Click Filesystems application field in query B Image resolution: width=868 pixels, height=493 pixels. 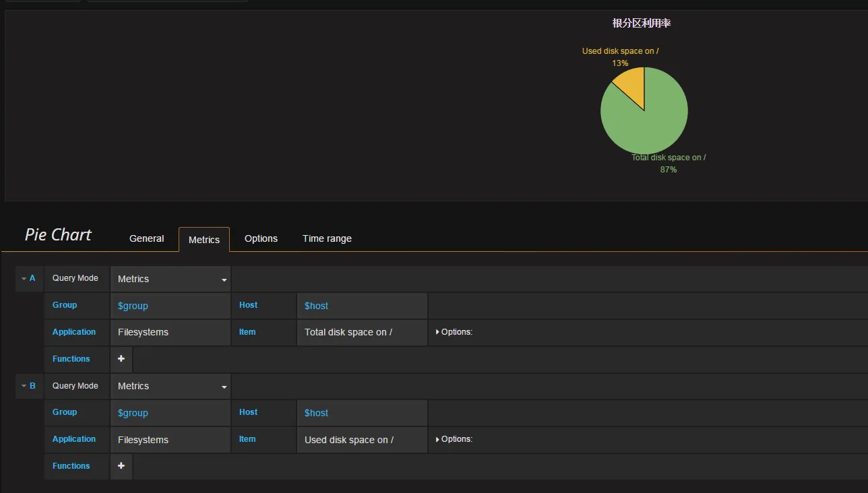tap(170, 440)
